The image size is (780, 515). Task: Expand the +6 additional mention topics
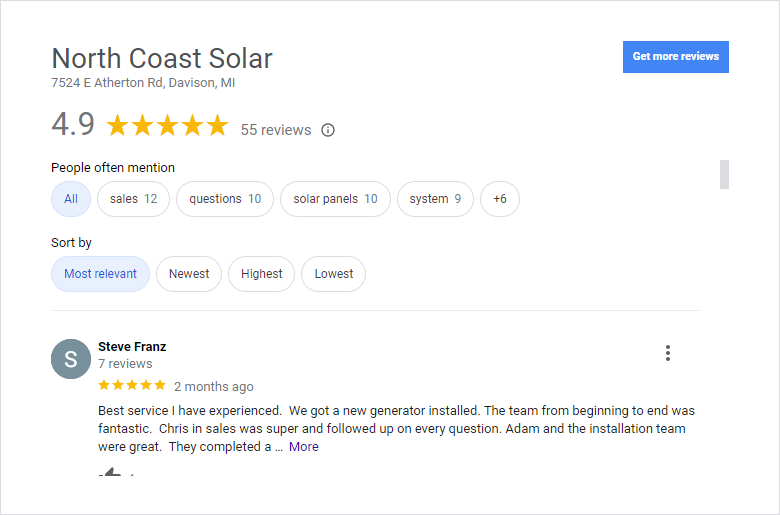click(500, 199)
